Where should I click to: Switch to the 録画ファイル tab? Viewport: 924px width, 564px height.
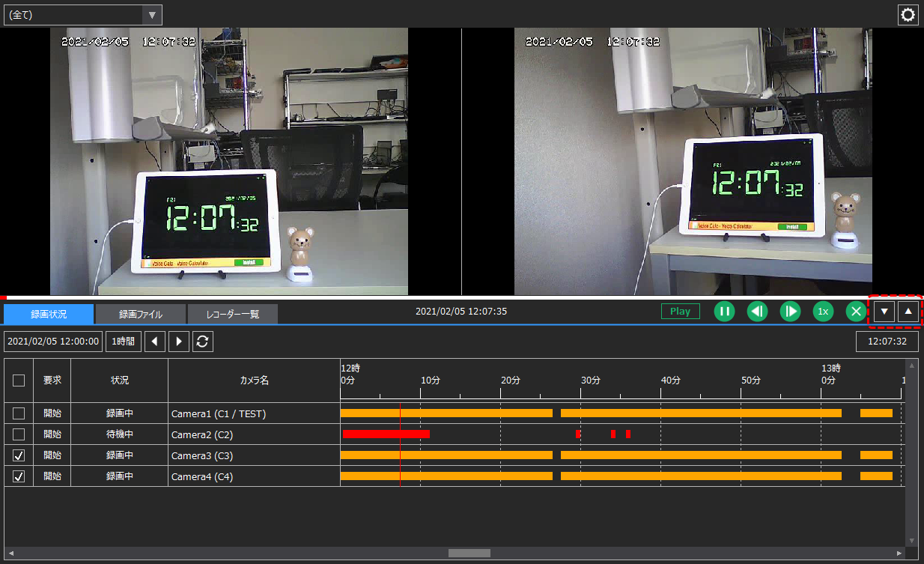point(139,313)
